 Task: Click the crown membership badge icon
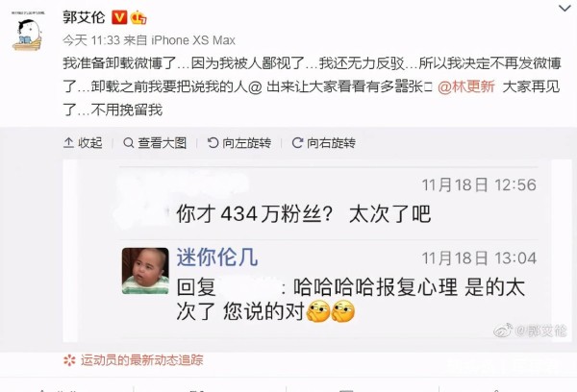138,17
